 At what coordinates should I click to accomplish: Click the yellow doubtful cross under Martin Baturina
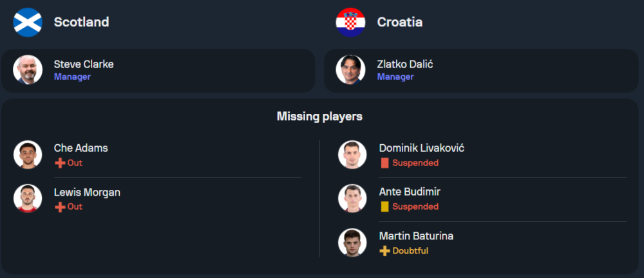tap(385, 250)
